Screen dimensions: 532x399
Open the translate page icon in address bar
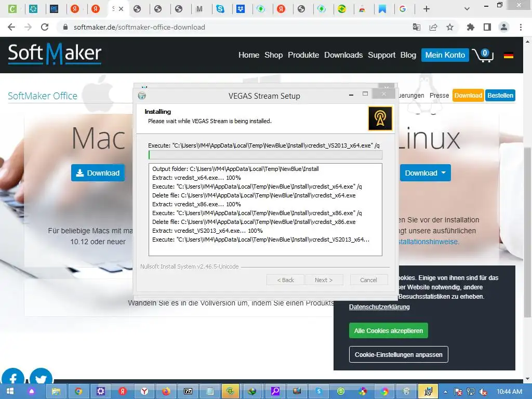[x=416, y=27]
